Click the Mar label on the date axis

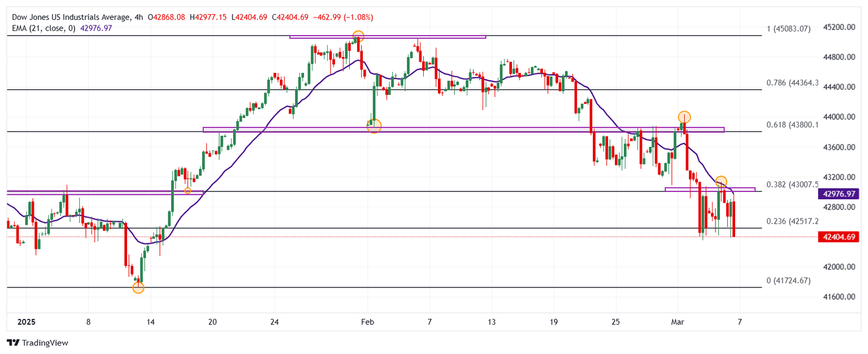(678, 322)
